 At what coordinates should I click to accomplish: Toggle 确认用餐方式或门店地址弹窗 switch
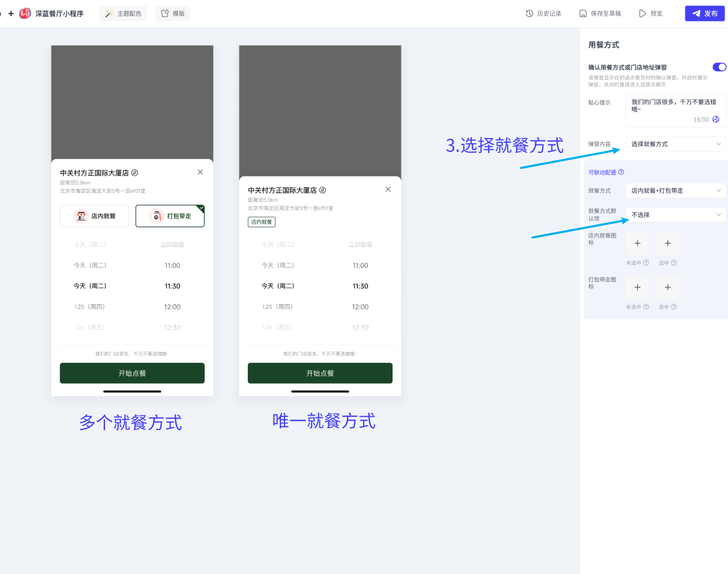[x=719, y=67]
